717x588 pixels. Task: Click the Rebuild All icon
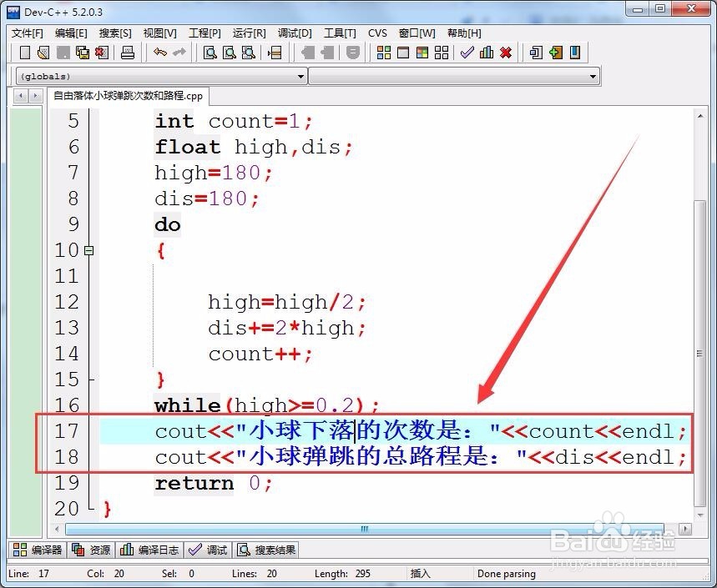click(442, 53)
